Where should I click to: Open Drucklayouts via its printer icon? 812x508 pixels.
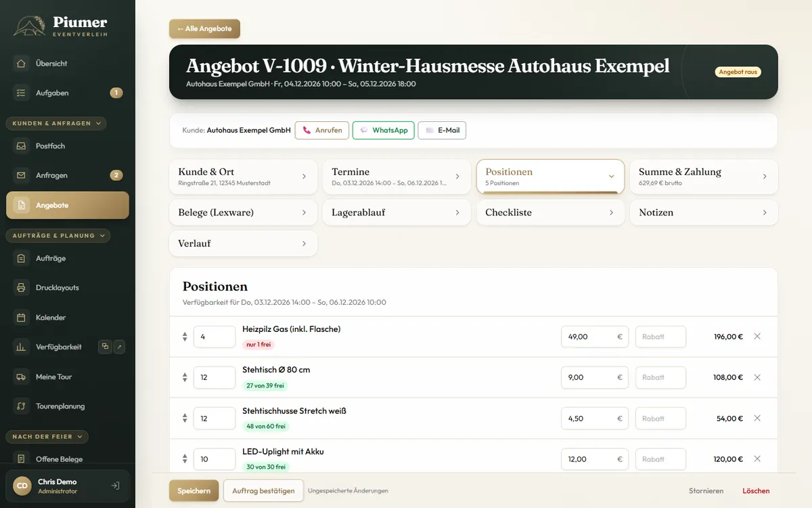22,288
